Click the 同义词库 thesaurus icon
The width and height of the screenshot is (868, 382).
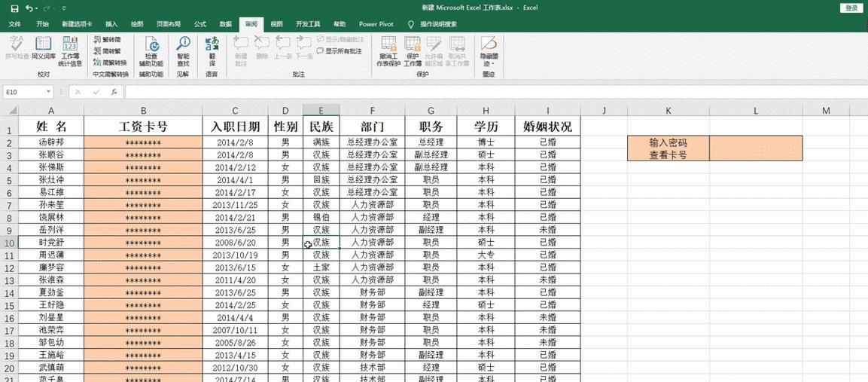[x=43, y=47]
